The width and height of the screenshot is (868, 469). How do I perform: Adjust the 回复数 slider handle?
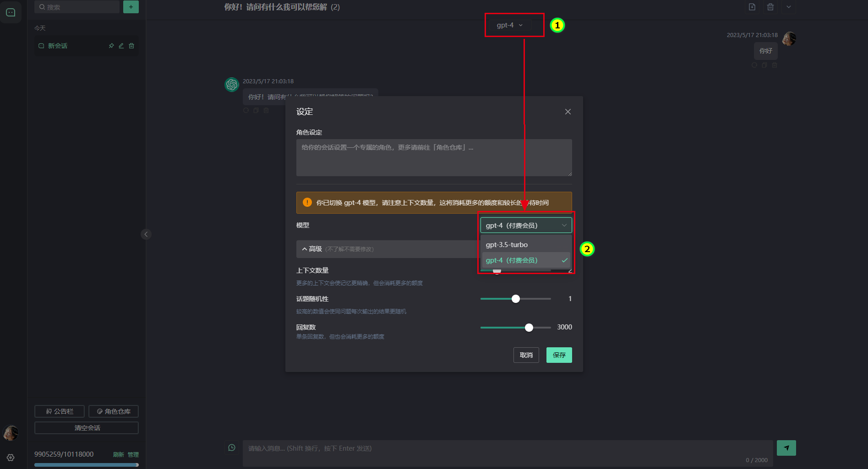(x=529, y=328)
